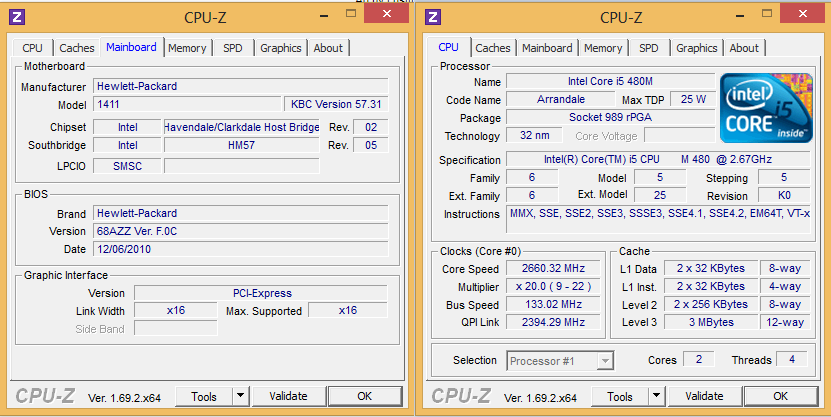Screen dimensions: 831x417
Task: Click Max TDP value 25 W
Action: [x=693, y=100]
